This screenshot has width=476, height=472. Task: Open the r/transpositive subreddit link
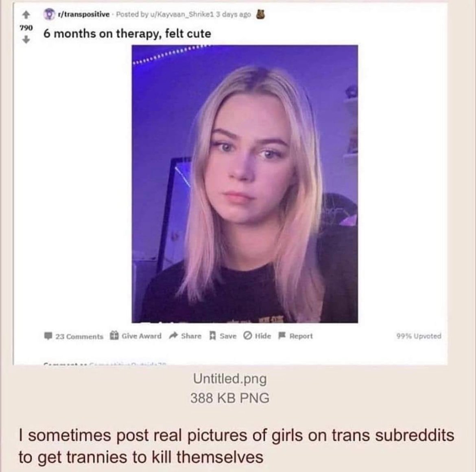coord(82,14)
